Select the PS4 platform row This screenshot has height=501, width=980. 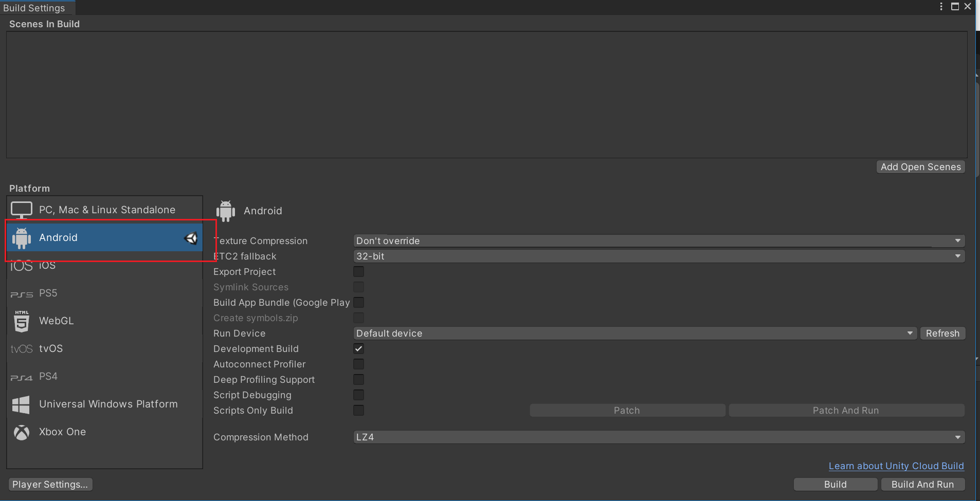(x=105, y=376)
